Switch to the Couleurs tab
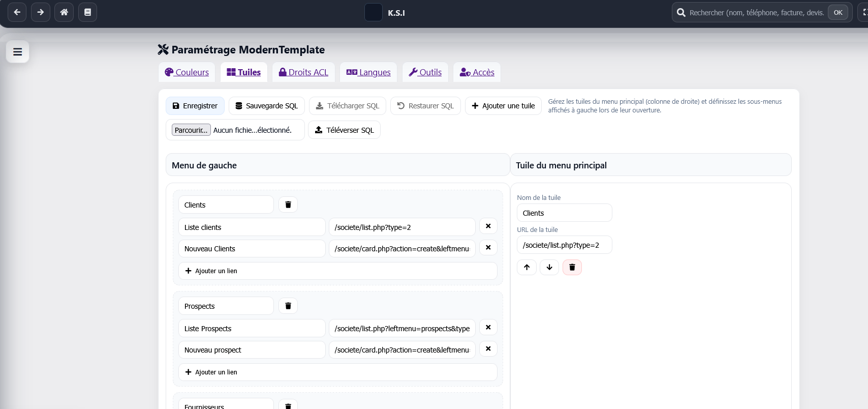 187,72
